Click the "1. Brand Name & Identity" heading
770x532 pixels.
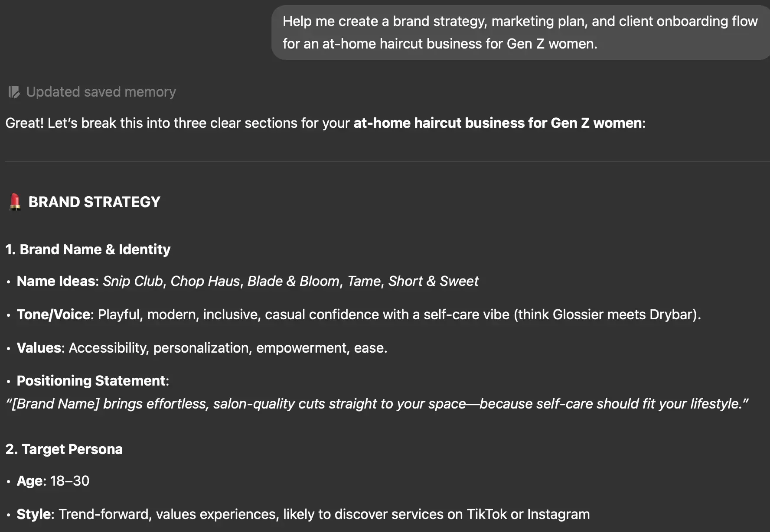click(88, 250)
